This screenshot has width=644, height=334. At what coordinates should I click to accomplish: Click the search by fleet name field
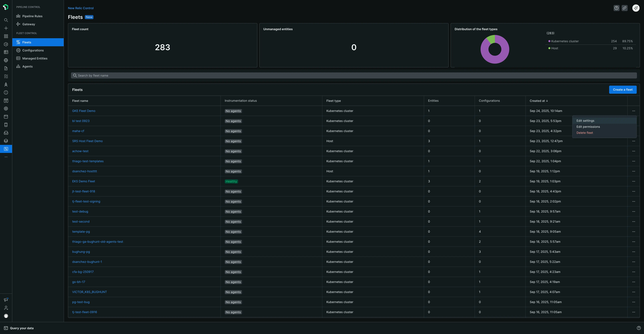pos(250,75)
